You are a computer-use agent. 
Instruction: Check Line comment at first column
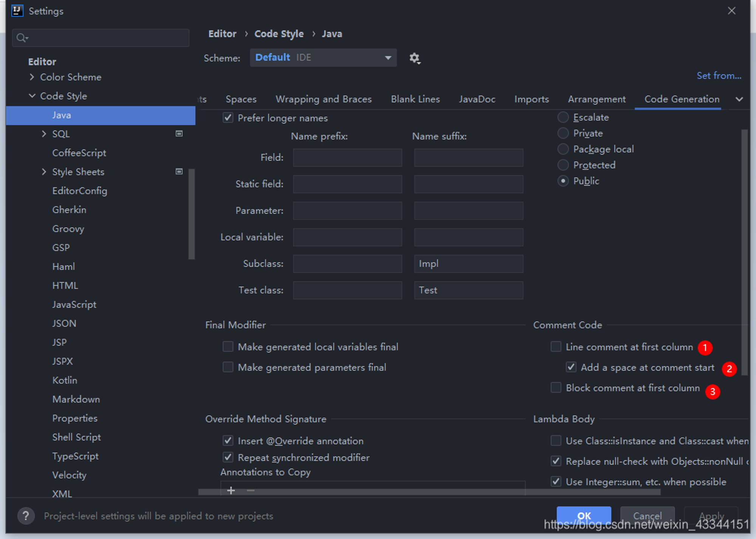[556, 346]
